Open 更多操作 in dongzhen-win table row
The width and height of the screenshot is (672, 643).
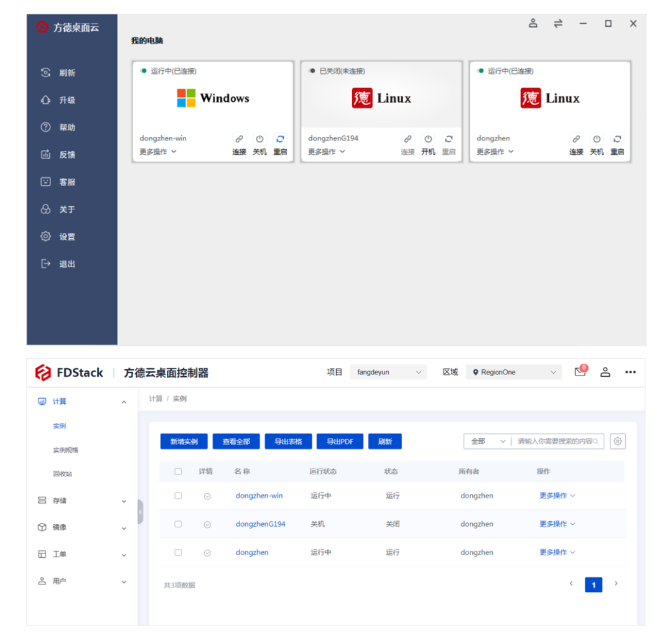coord(557,496)
